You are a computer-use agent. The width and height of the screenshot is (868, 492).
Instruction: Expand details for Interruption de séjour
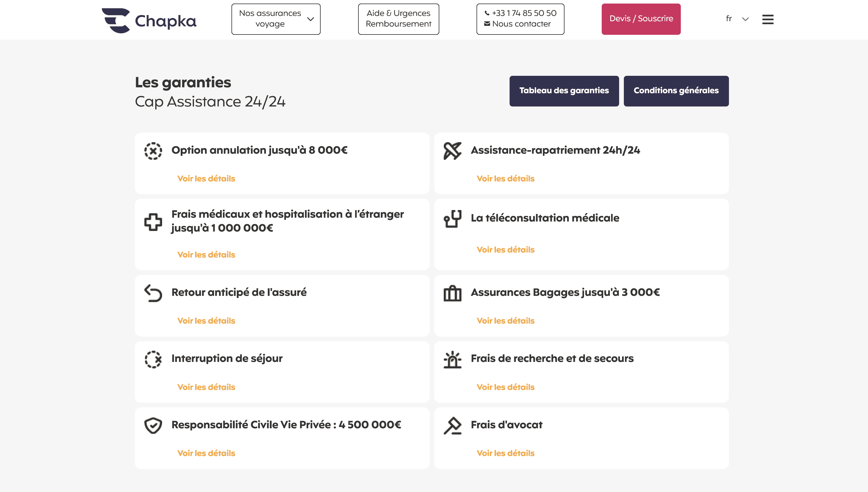click(206, 387)
